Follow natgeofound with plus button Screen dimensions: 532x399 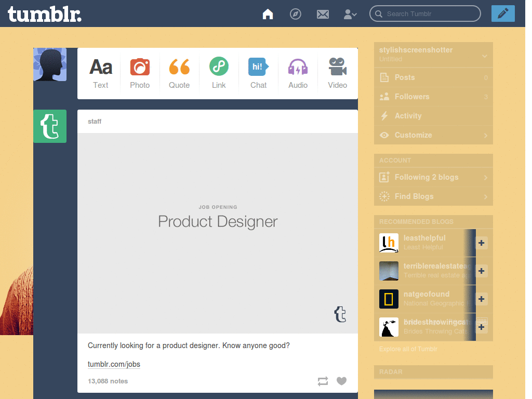pos(481,299)
